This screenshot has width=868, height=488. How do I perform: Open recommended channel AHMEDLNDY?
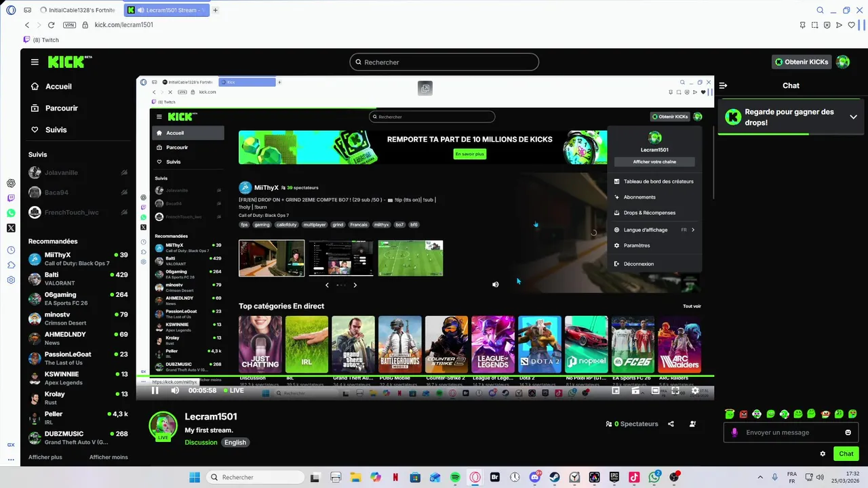coord(78,338)
